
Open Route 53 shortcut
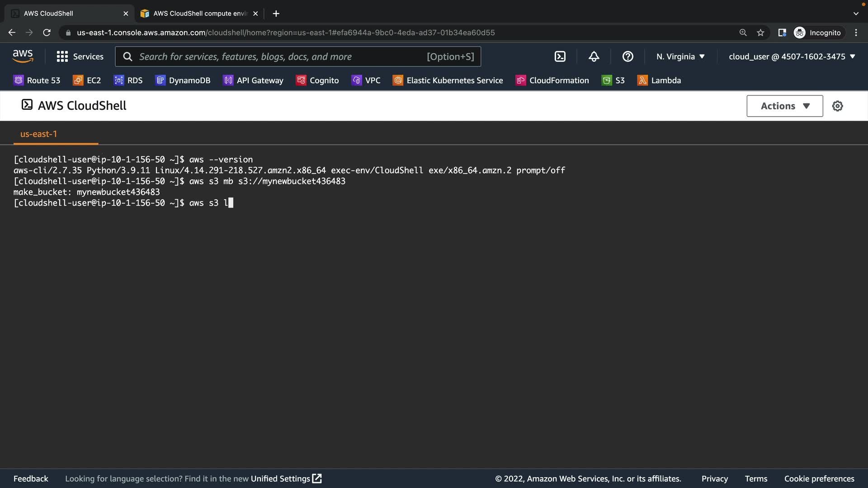(x=37, y=80)
